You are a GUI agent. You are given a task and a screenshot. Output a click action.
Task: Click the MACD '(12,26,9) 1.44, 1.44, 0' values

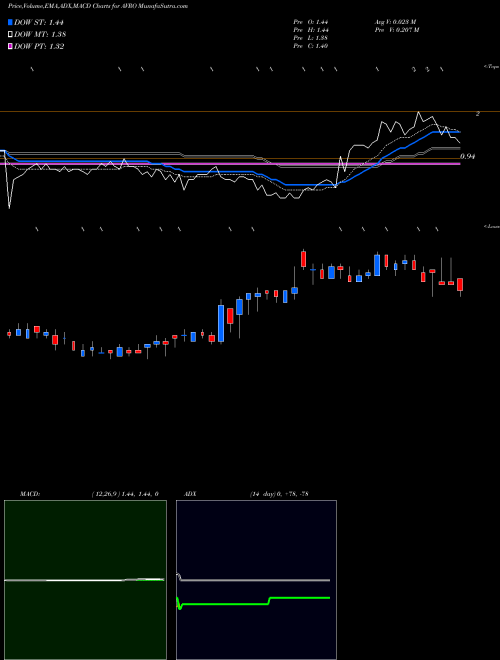tap(125, 494)
